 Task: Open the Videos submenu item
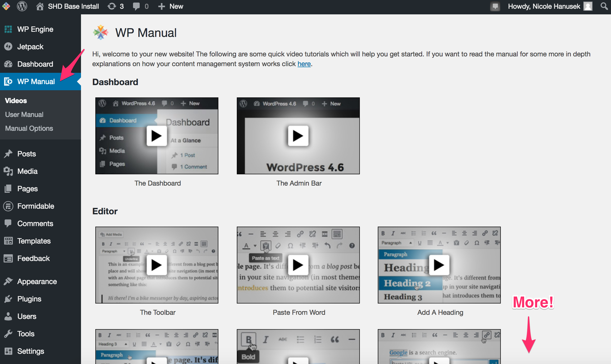(x=16, y=101)
